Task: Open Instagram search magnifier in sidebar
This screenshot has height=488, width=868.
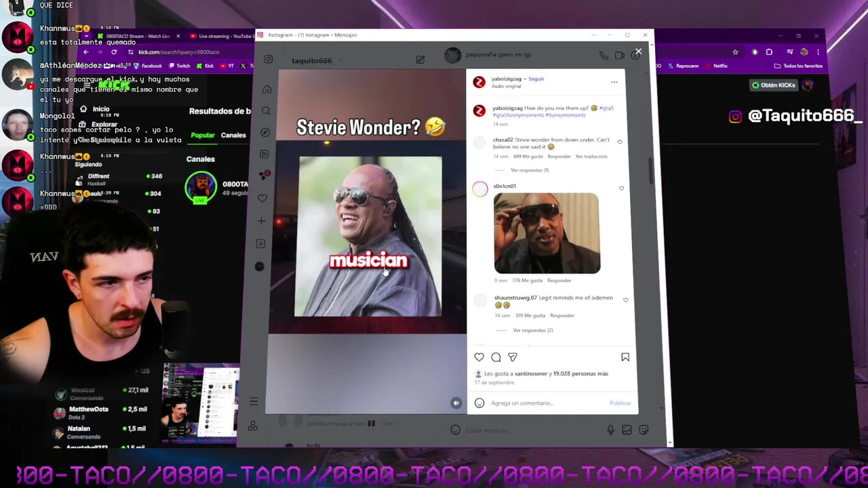Action: (267, 110)
